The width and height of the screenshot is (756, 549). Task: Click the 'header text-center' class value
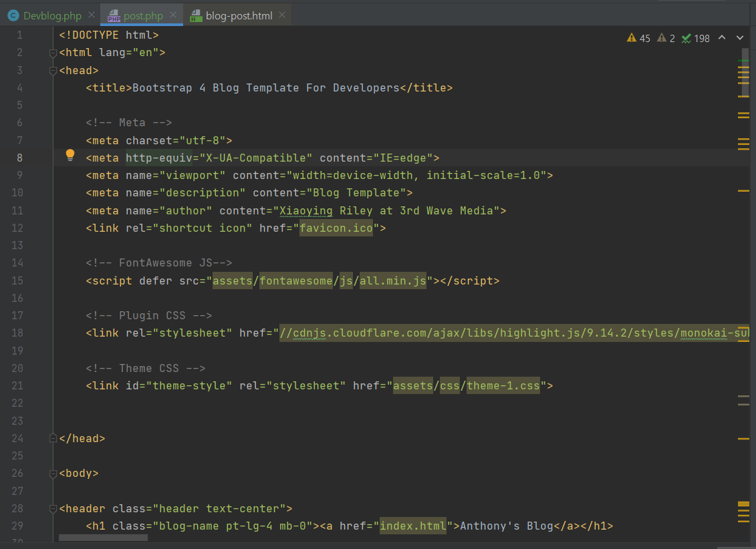click(x=219, y=508)
